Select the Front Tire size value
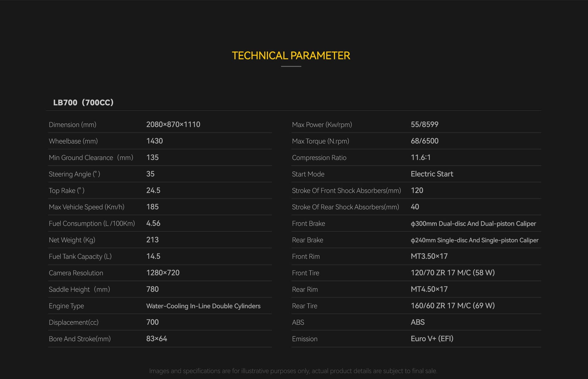This screenshot has height=379, width=588. click(x=452, y=273)
